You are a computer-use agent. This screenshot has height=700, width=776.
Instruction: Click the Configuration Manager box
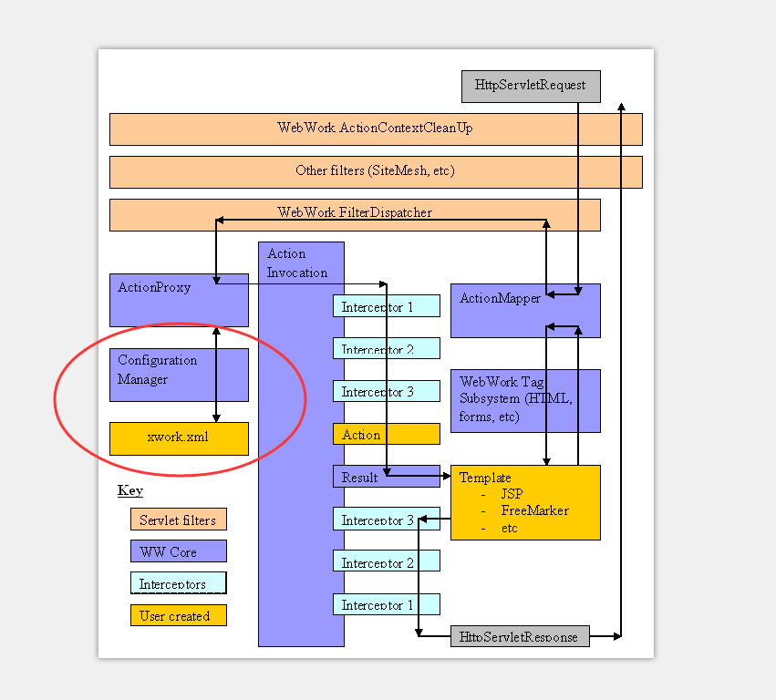179,375
